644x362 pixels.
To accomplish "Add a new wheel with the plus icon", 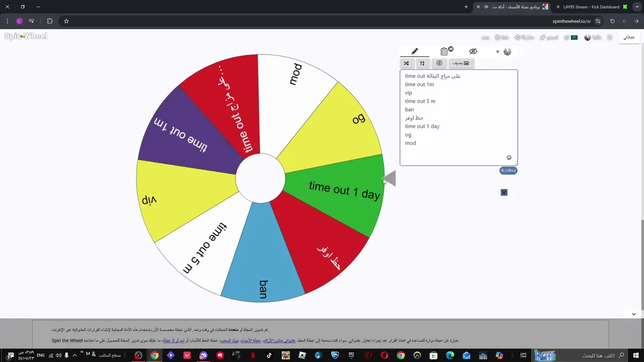I will (x=498, y=51).
